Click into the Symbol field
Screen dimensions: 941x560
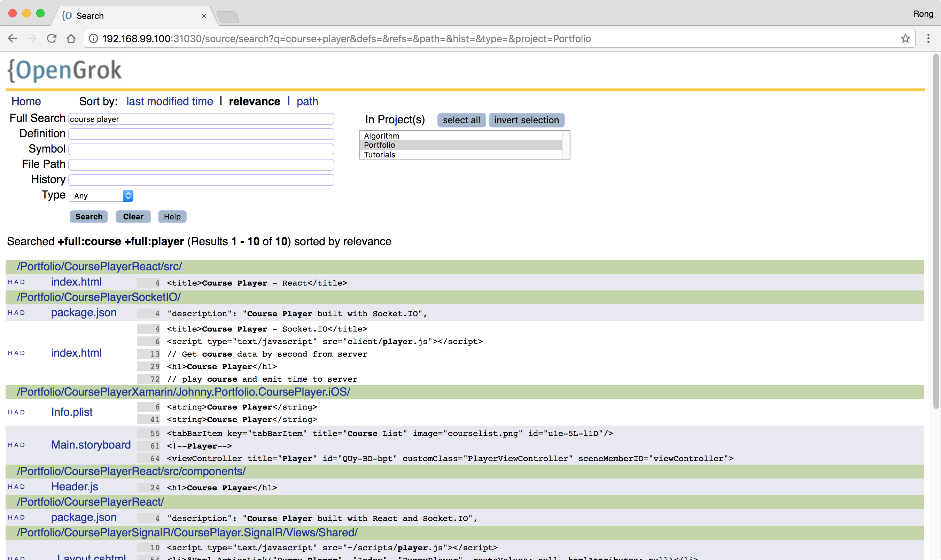(201, 149)
